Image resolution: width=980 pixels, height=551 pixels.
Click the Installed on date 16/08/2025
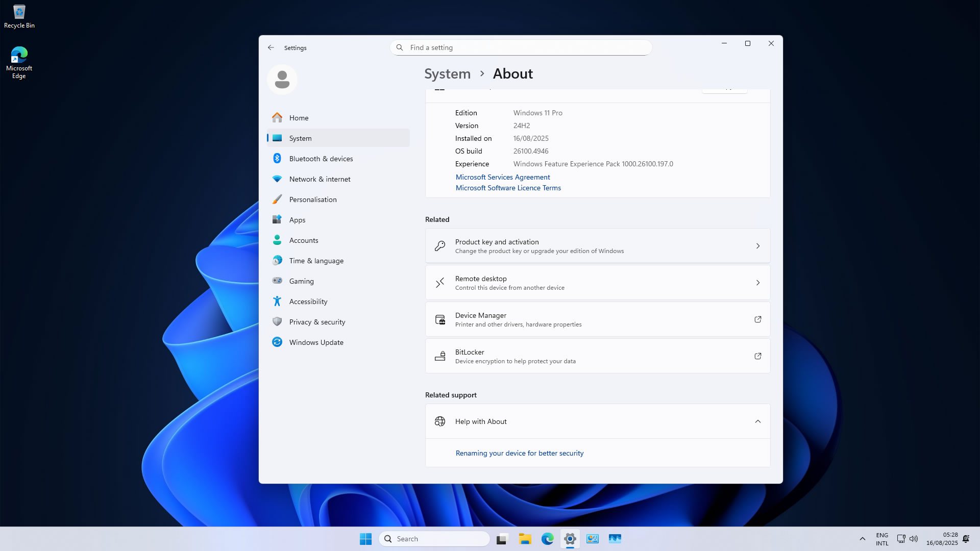531,138
